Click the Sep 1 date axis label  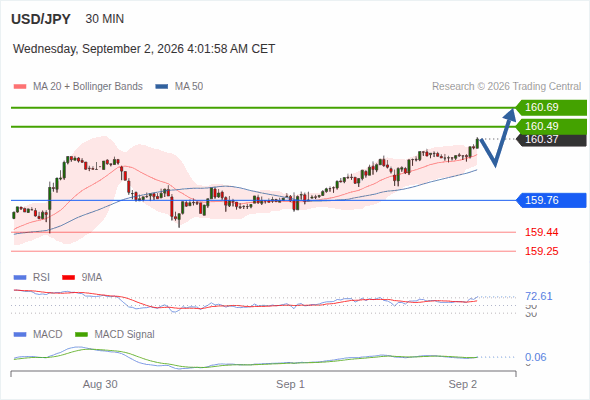click(x=290, y=384)
